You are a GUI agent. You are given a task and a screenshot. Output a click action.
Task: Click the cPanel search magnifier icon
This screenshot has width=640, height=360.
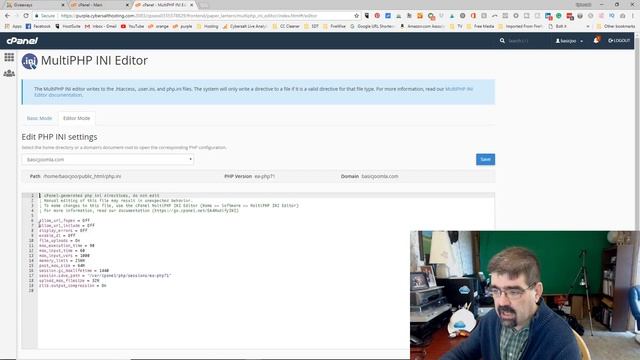coord(502,41)
